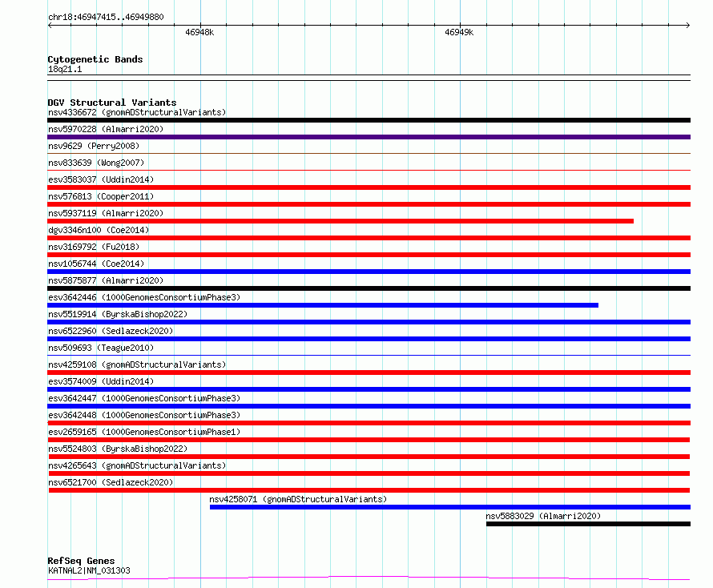The height and width of the screenshot is (588, 713).
Task: Click the blue bar under nsv1056744
Action: coord(369,272)
